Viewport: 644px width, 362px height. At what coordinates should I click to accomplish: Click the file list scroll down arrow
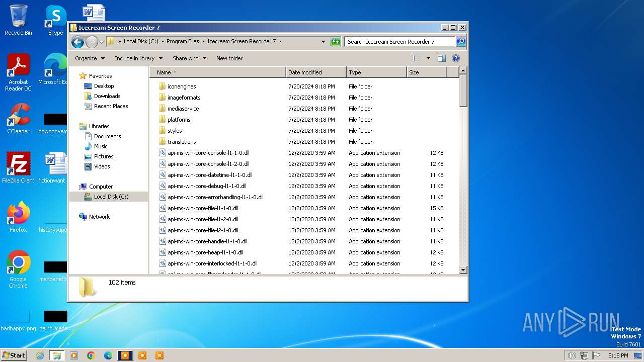tap(463, 270)
